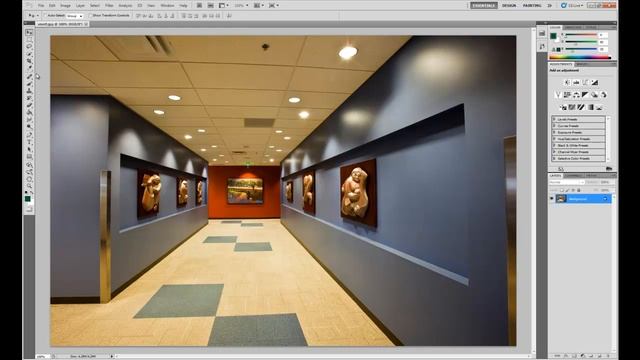Click the Background layer thumbnail
The width and height of the screenshot is (640, 360).
coord(561,199)
